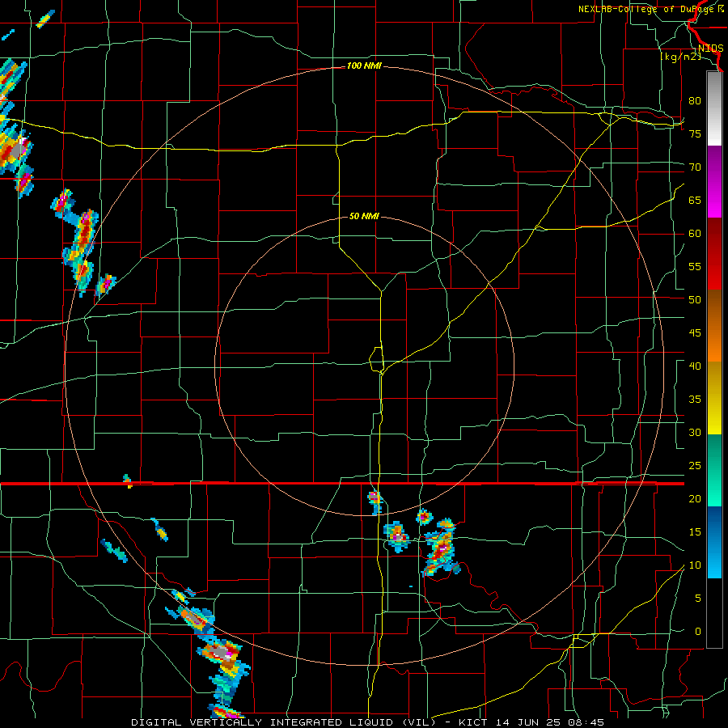Click the legend value 70
The image size is (728, 728).
tap(695, 167)
